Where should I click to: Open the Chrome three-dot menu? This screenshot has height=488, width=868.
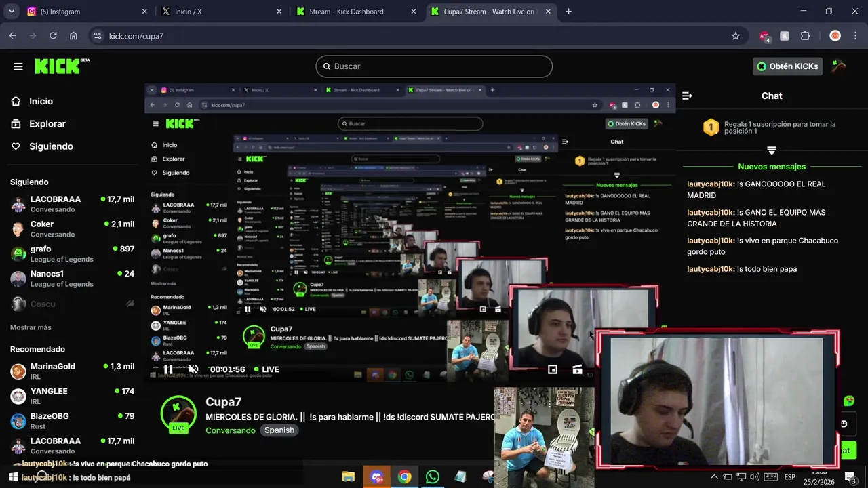tap(854, 36)
